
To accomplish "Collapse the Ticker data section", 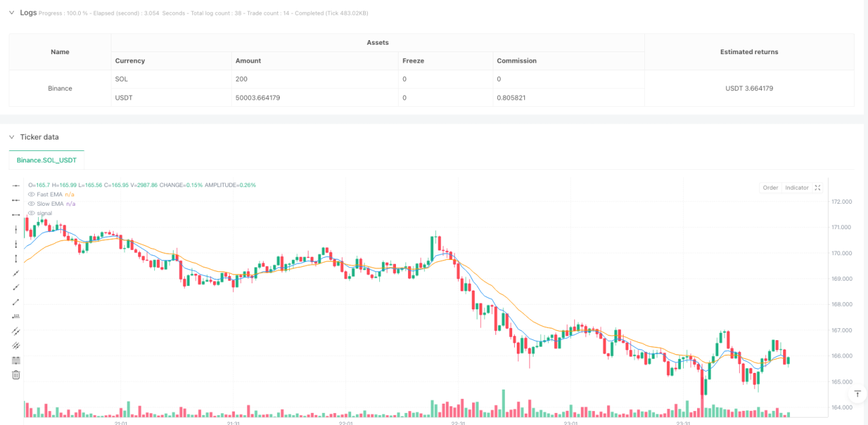I will pos(11,137).
